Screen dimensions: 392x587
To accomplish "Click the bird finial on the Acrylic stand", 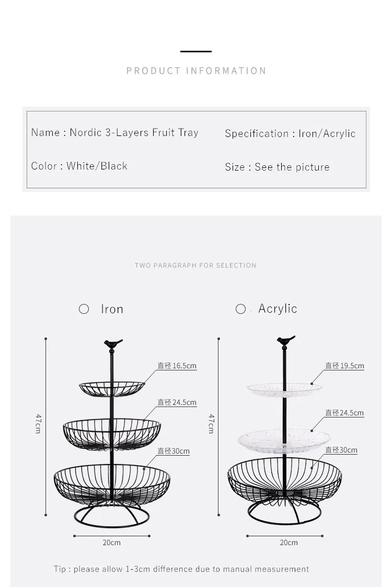I will click(x=286, y=341).
